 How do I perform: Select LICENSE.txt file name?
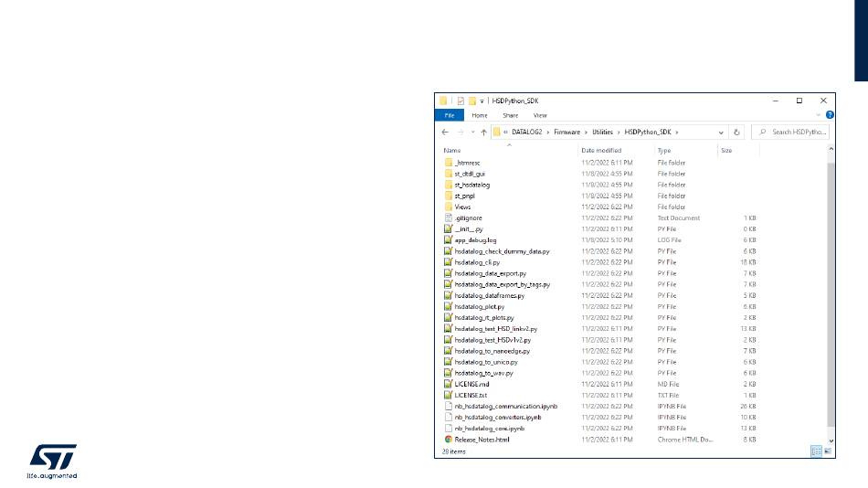coord(471,395)
